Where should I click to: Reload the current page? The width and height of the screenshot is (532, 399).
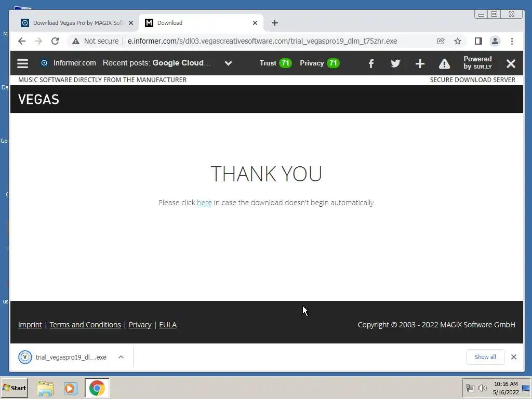tap(55, 41)
